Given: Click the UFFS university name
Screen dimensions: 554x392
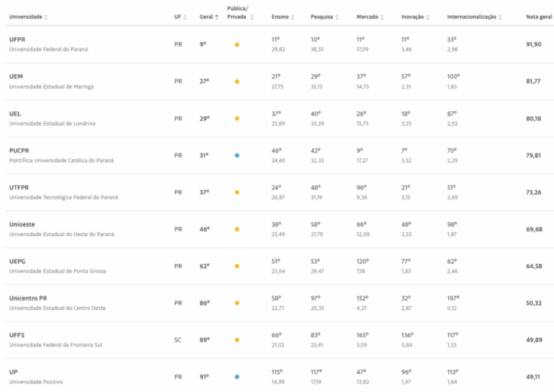Looking at the screenshot, I should pyautogui.click(x=17, y=335).
